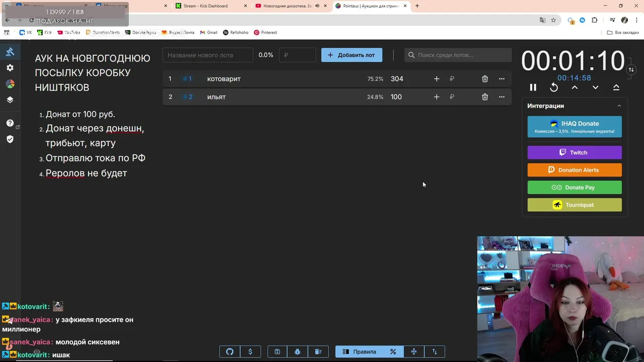Connect Donate Pay integration
The image size is (644, 362).
575,188
